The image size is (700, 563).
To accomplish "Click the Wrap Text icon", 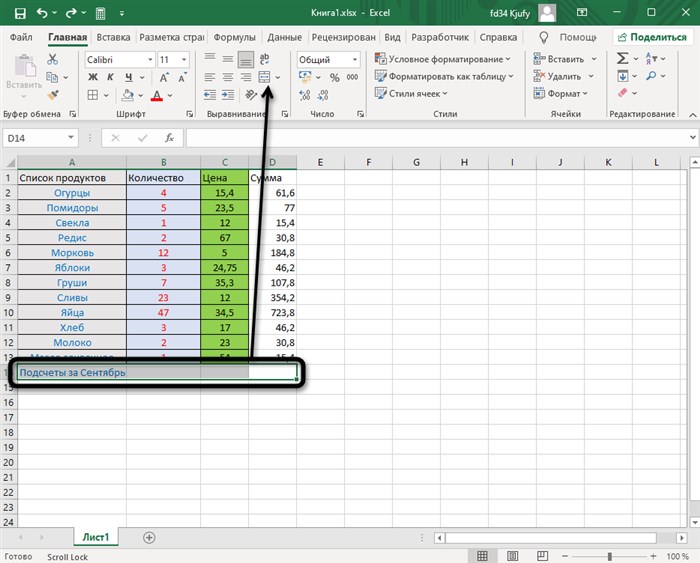I will pos(264,59).
